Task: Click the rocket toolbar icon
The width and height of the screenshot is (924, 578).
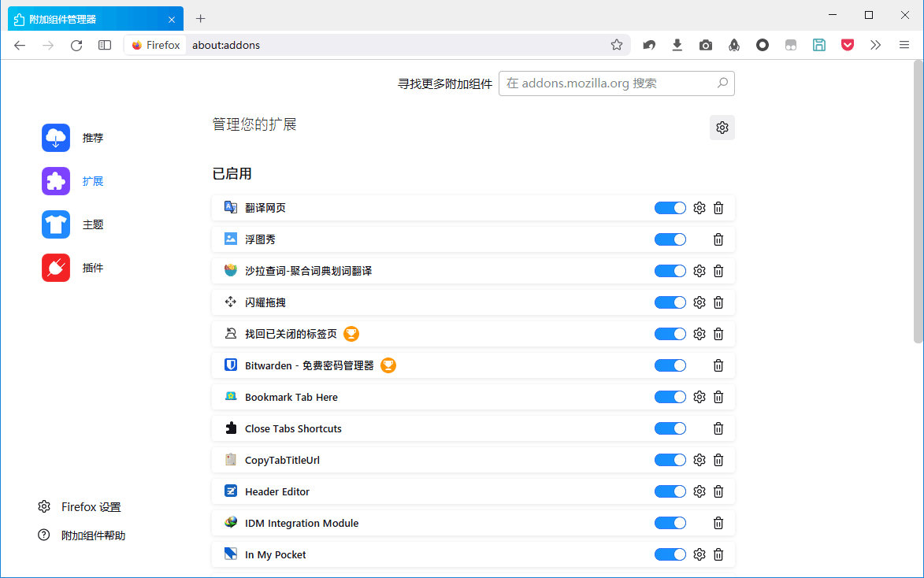Action: (x=733, y=45)
